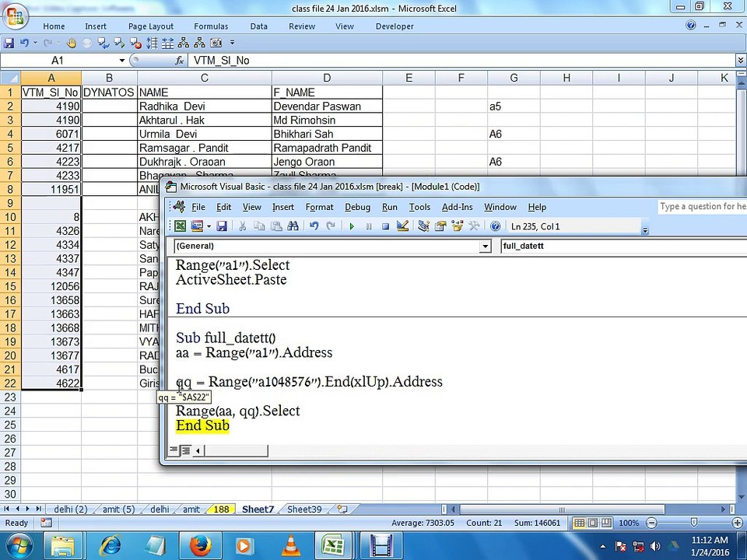Open Excel Help question mark icon
The height and width of the screenshot is (560, 747).
(x=691, y=25)
